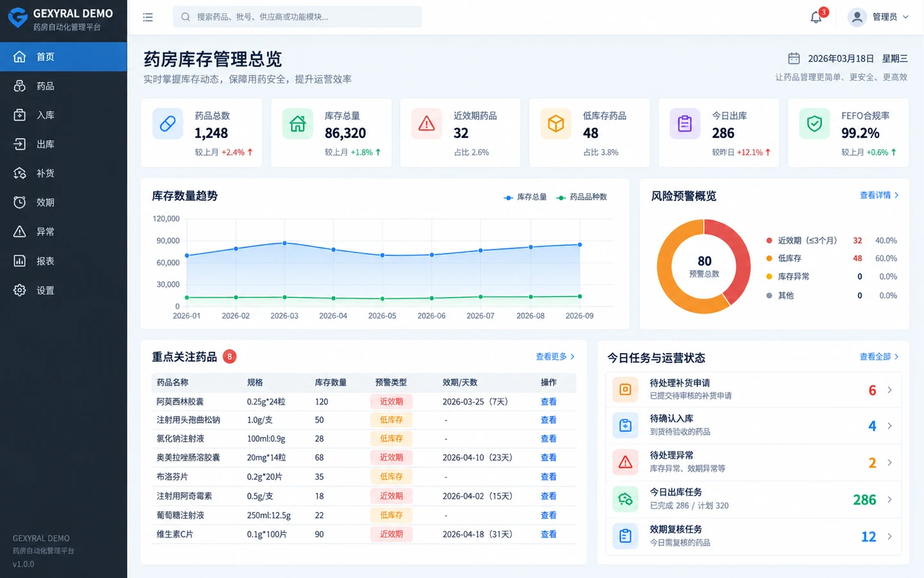Open 出库 in the sidebar menu
Image resolution: width=924 pixels, height=578 pixels.
(x=64, y=144)
